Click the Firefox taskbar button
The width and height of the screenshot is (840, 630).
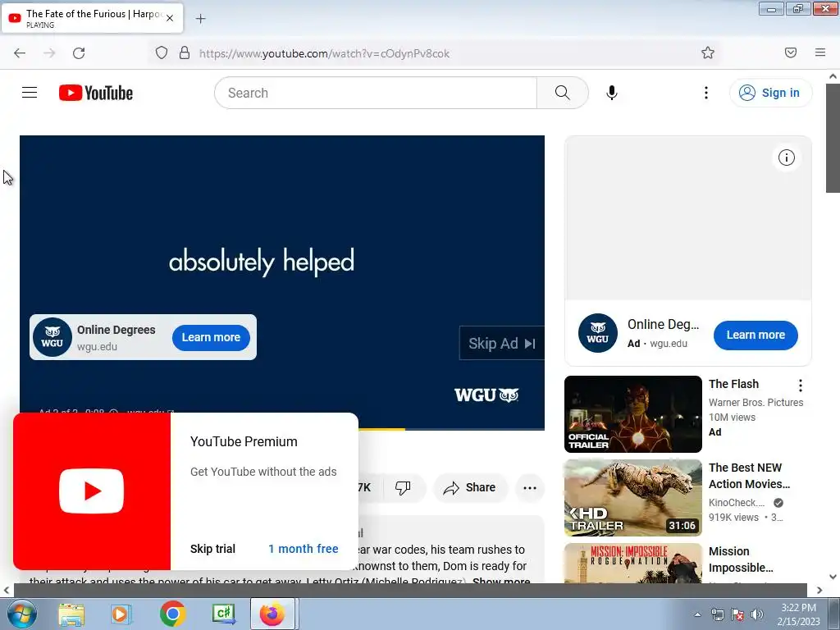coord(272,614)
